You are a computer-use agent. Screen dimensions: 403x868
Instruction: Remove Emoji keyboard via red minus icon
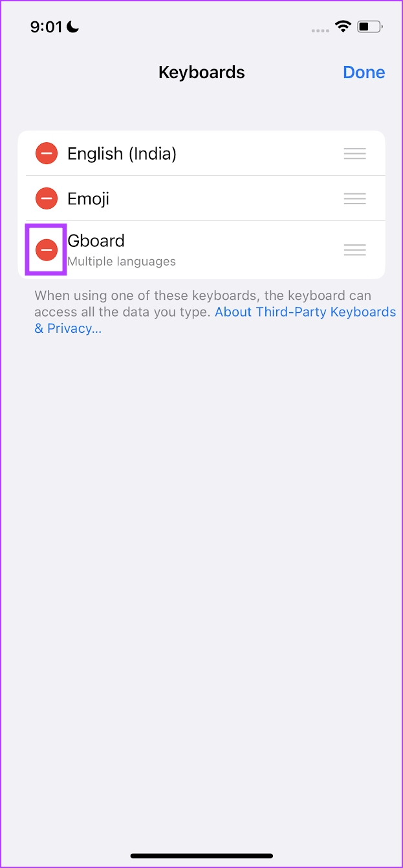[47, 198]
